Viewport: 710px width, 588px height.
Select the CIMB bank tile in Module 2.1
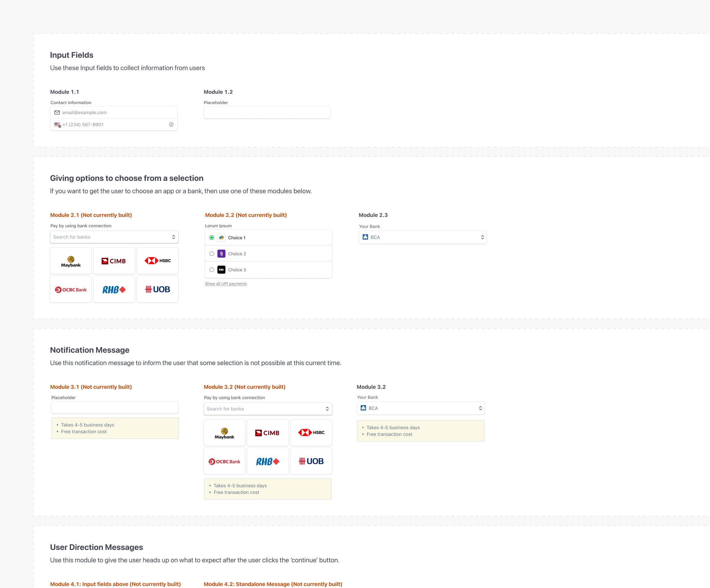pos(114,261)
